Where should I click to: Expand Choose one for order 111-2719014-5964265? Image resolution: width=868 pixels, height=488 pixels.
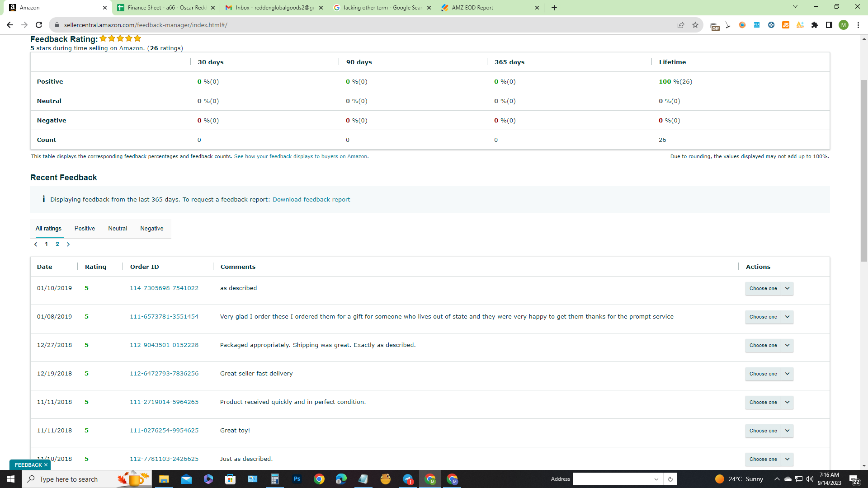[769, 402]
